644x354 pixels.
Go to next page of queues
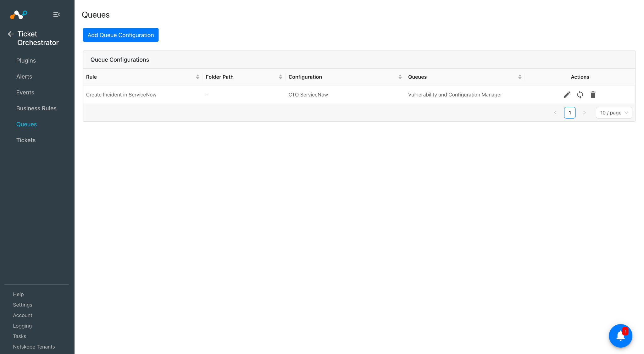coord(584,113)
